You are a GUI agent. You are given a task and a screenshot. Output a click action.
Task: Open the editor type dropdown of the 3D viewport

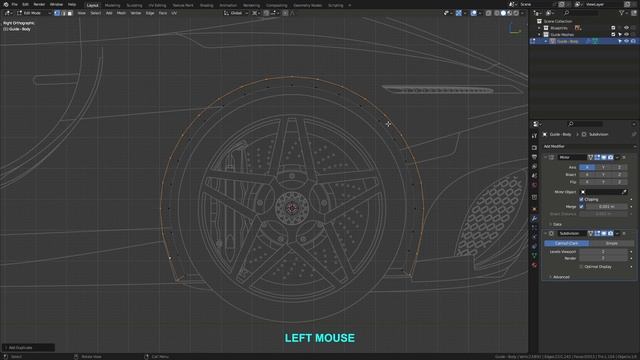coord(8,13)
